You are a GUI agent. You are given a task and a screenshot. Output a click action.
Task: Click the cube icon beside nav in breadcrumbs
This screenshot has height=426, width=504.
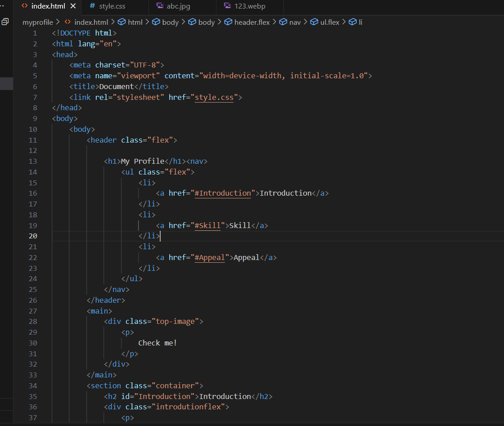point(283,22)
